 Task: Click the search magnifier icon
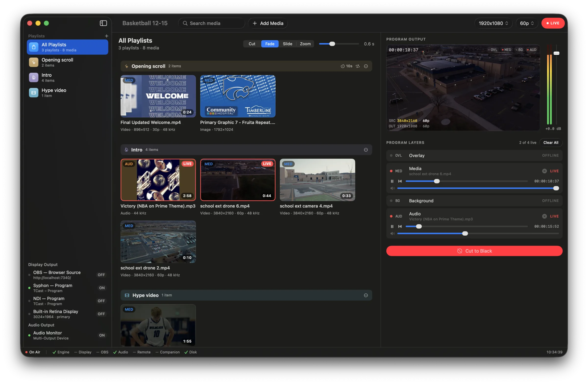[x=185, y=23]
